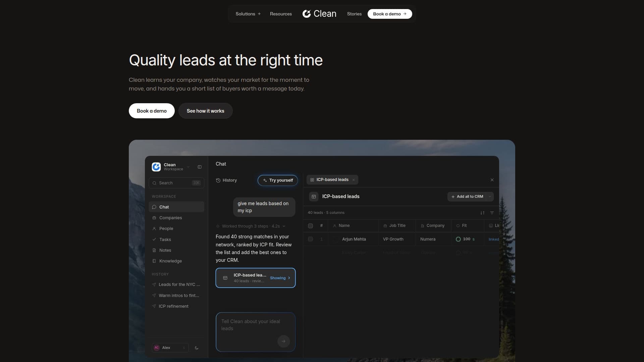The width and height of the screenshot is (644, 362).
Task: Open Knowledge in the workspace sidebar
Action: 176,261
